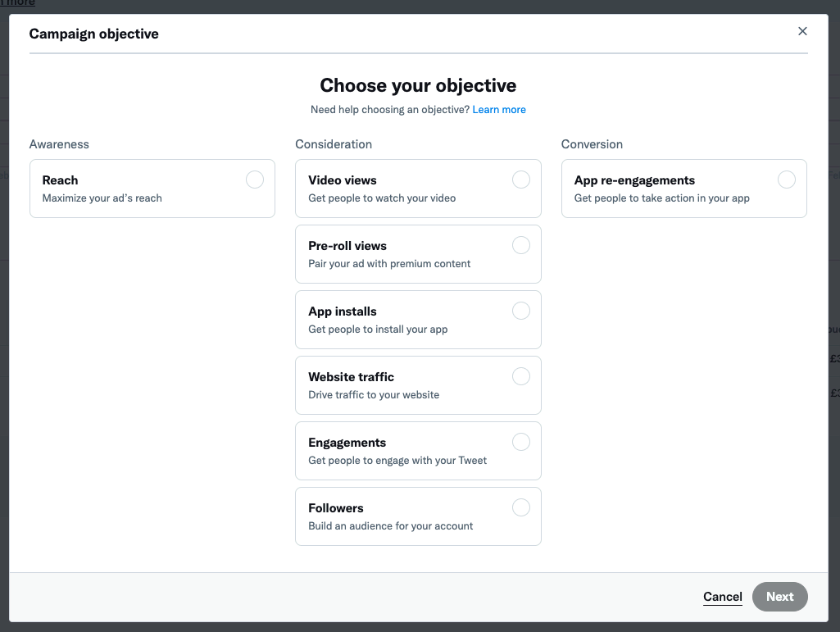Pick the Website traffic radio button

tap(520, 376)
